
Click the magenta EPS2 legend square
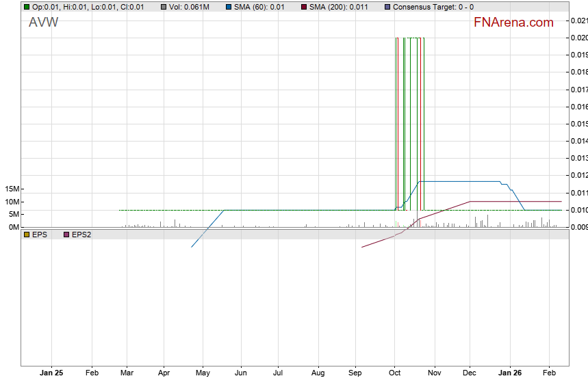(66, 235)
